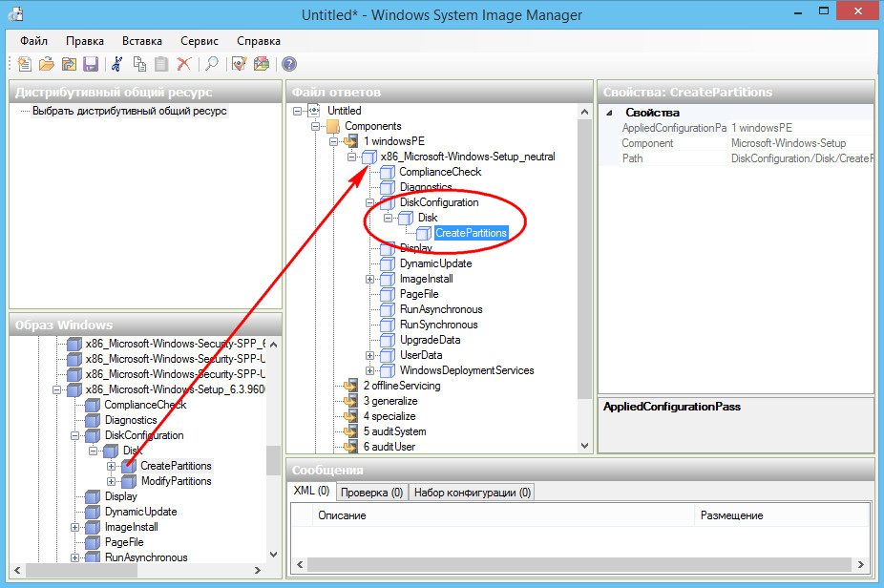Open an answer file via the folder icon
This screenshot has height=588, width=884.
click(46, 64)
